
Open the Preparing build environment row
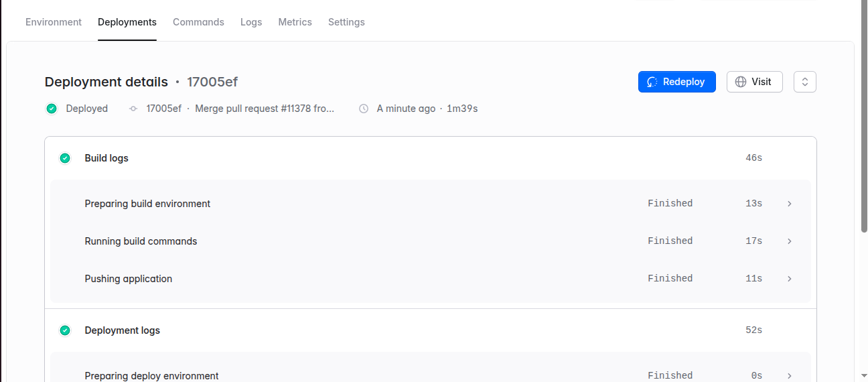coord(431,204)
